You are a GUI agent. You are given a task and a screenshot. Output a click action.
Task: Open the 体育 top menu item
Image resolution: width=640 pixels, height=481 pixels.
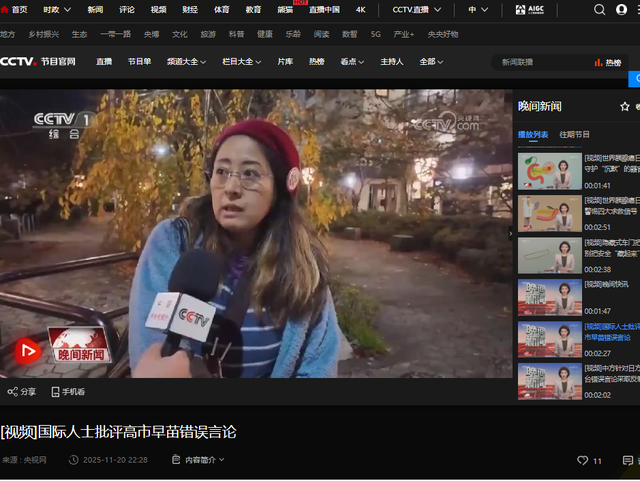[x=222, y=9]
